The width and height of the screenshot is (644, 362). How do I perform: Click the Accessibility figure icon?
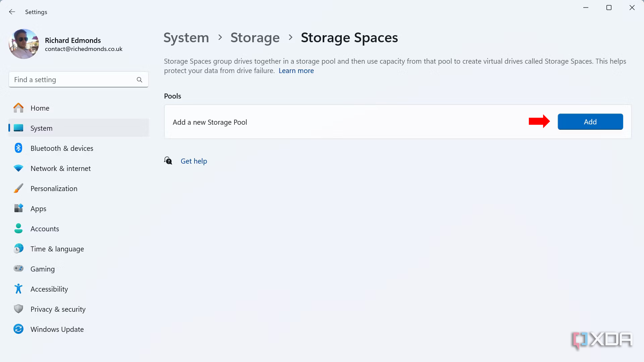tap(18, 289)
